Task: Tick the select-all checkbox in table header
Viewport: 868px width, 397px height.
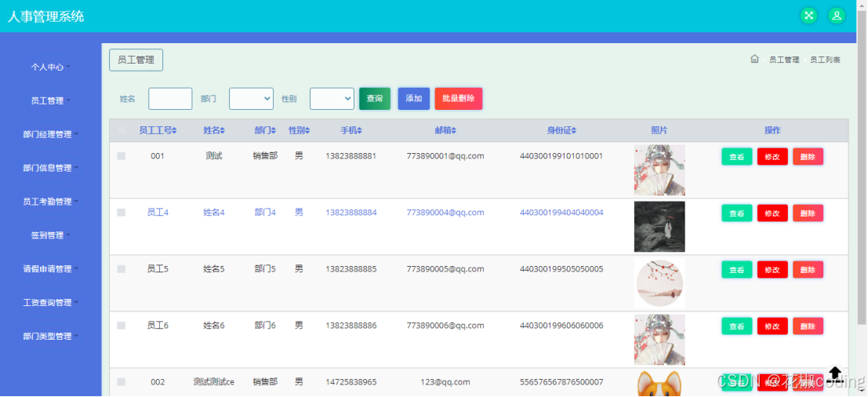Action: point(122,131)
